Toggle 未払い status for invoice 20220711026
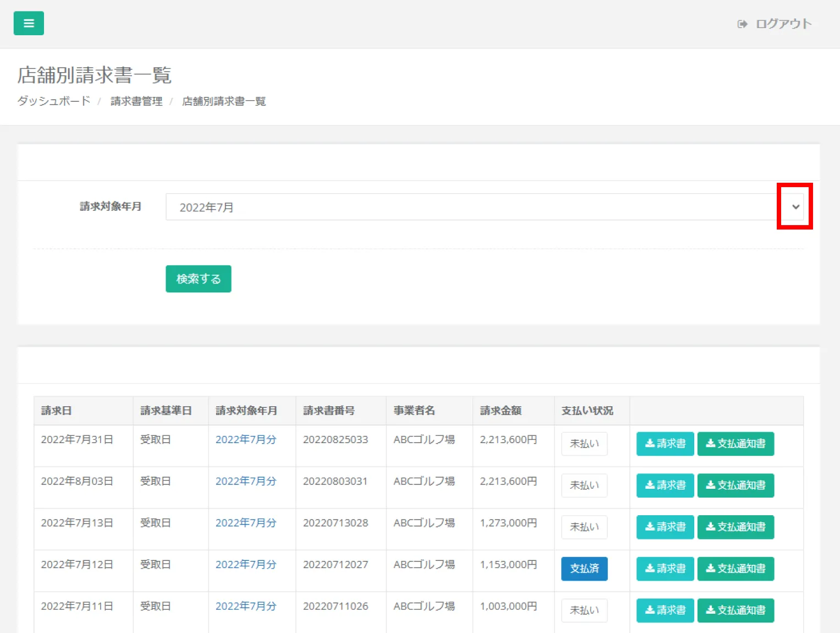The height and width of the screenshot is (633, 840). point(584,610)
